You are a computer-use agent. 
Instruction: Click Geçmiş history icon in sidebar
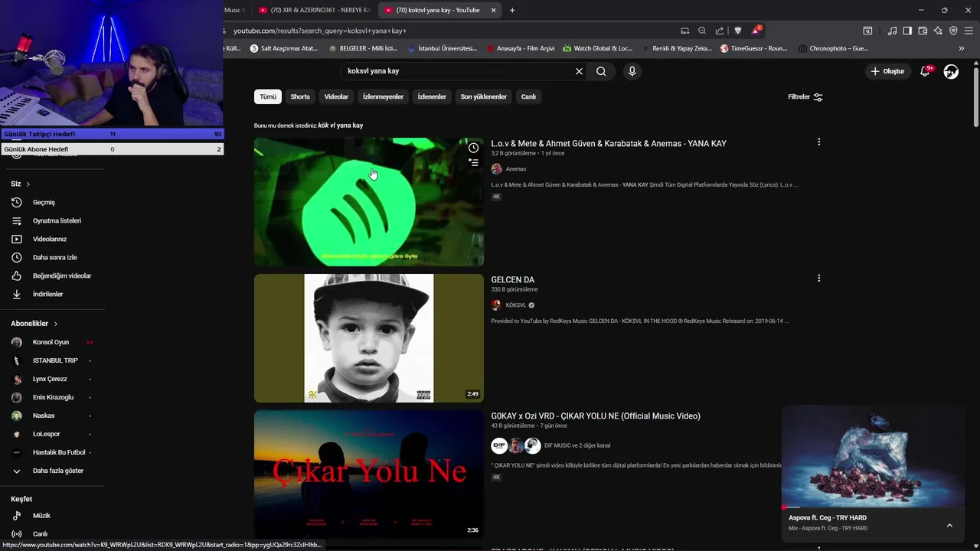17,202
